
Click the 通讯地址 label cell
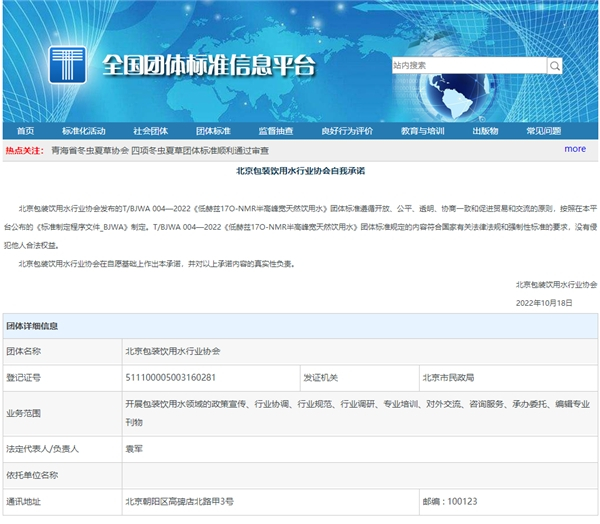tap(62, 501)
